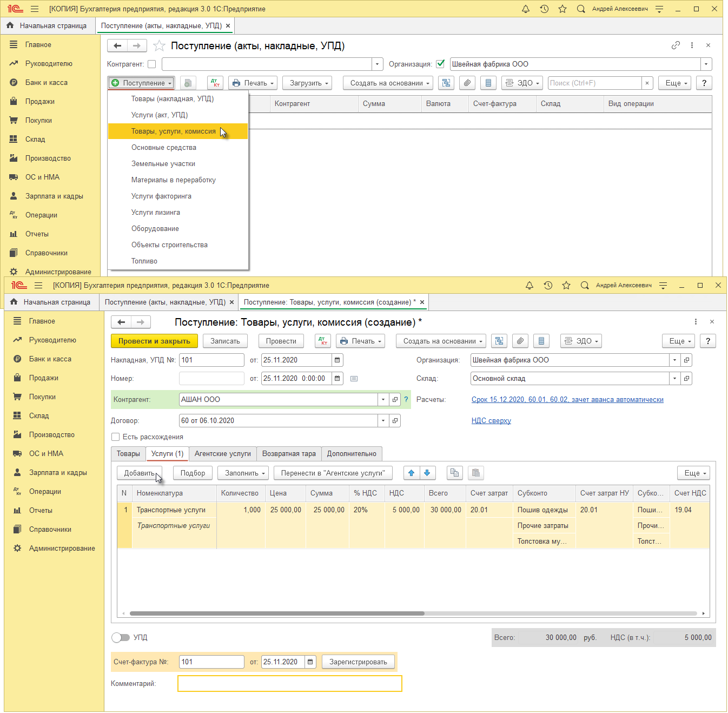
Task: Switch on the УПД toggle
Action: (121, 637)
